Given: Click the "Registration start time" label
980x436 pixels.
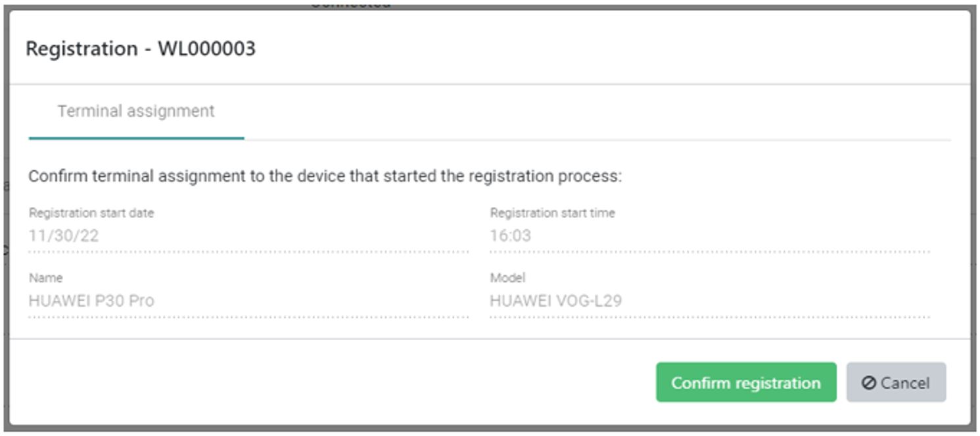Looking at the screenshot, I should tap(552, 213).
